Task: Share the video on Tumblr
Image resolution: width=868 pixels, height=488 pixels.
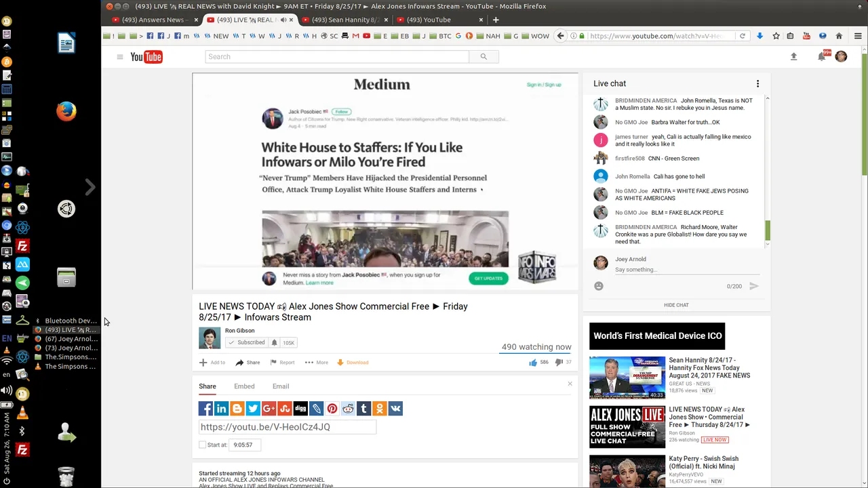Action: click(363, 408)
